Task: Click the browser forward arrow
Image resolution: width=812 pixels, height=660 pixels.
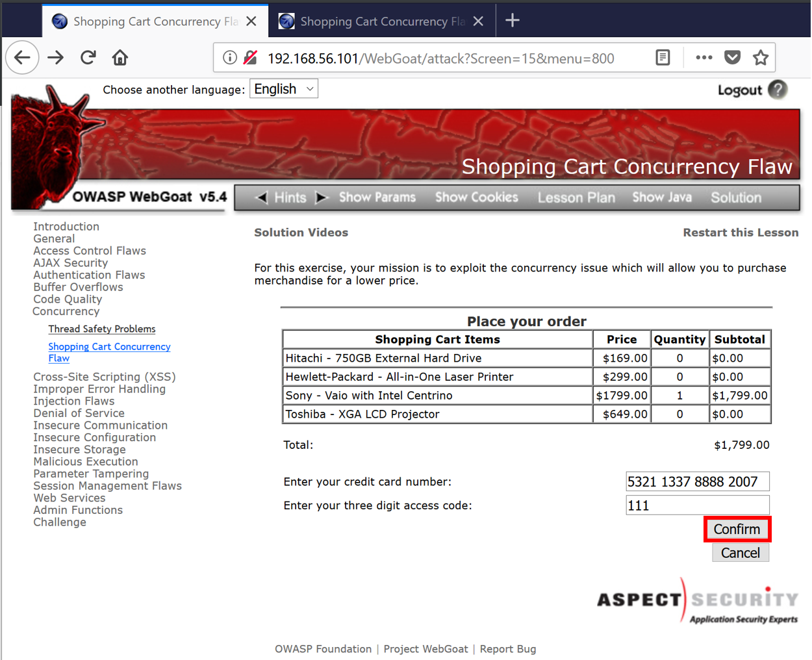Action: [x=56, y=58]
